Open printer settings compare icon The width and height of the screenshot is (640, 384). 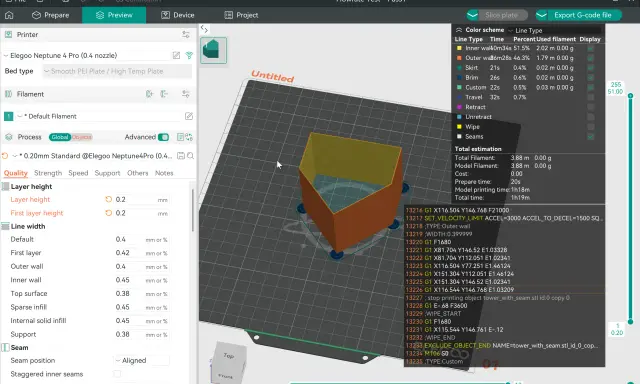point(186,35)
